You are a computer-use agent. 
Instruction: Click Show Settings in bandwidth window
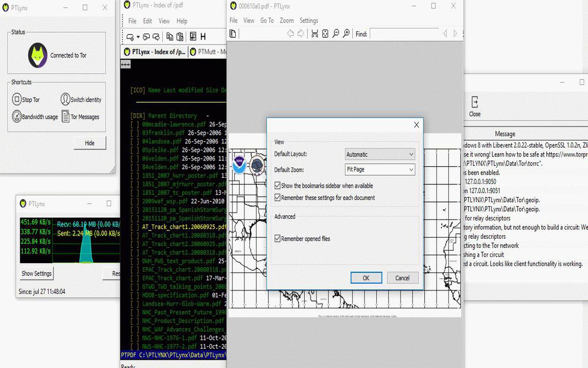point(37,274)
